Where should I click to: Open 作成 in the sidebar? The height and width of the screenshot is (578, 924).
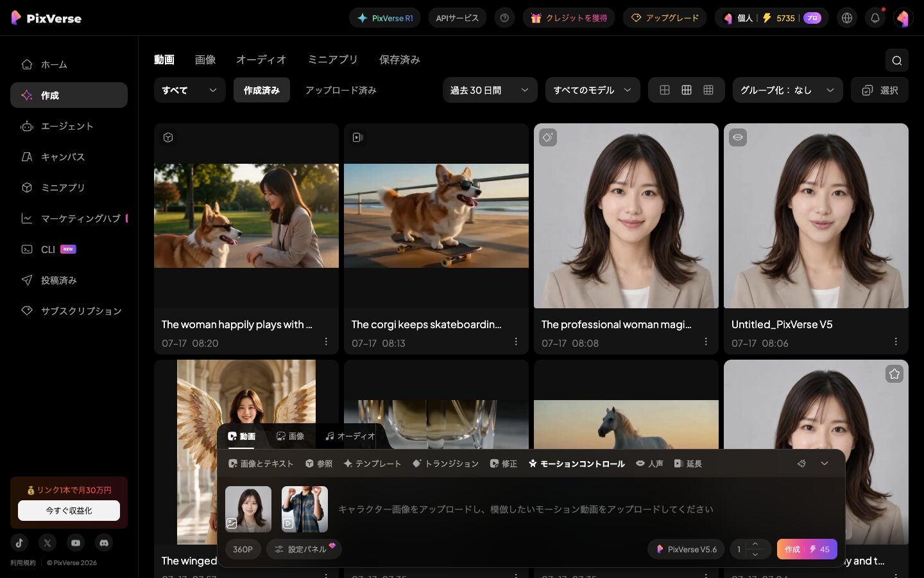click(69, 95)
